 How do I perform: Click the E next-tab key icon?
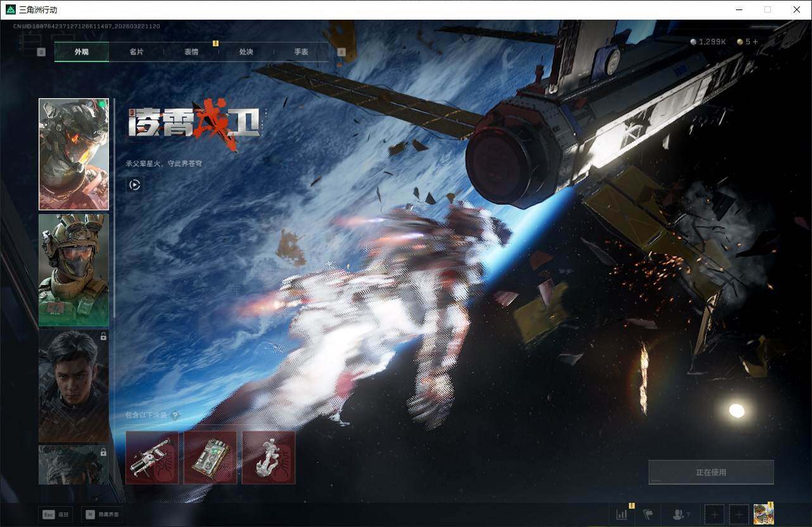point(342,52)
